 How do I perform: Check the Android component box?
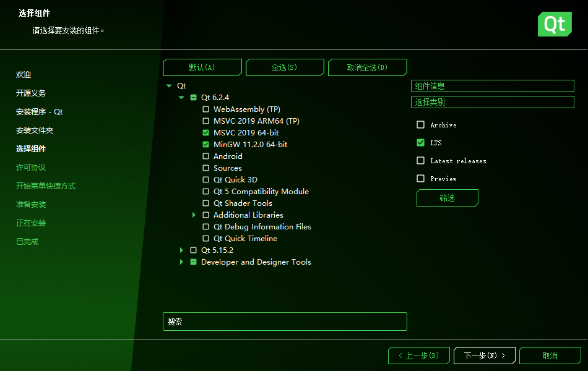(205, 156)
